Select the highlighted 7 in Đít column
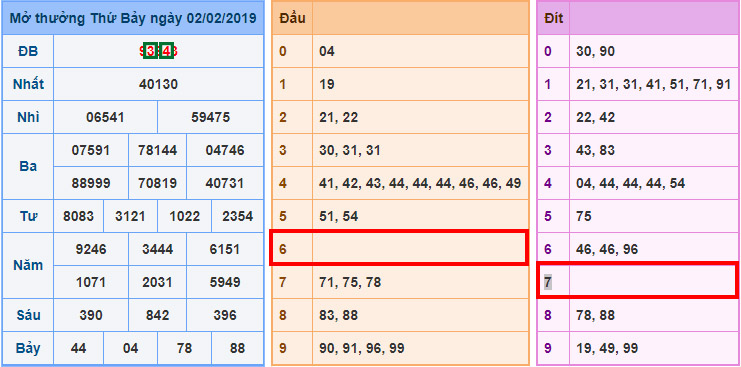 pos(548,282)
